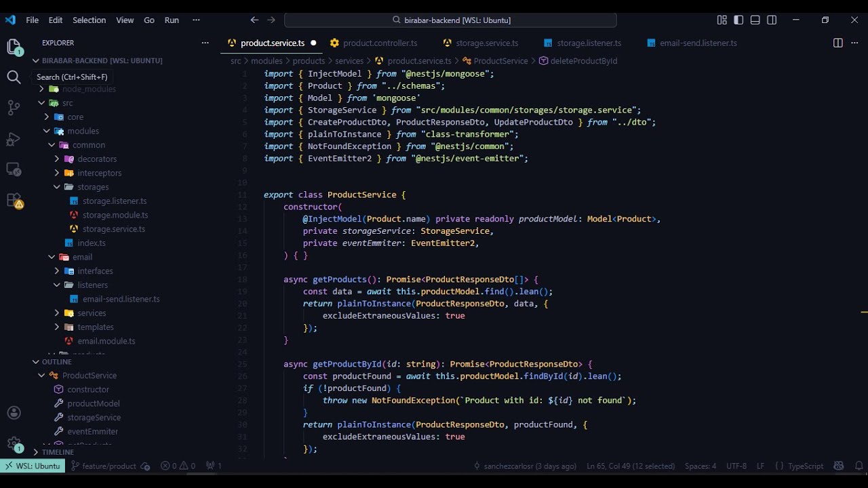868x488 pixels.
Task: Open the notifications bell in status bar
Action: tap(859, 466)
